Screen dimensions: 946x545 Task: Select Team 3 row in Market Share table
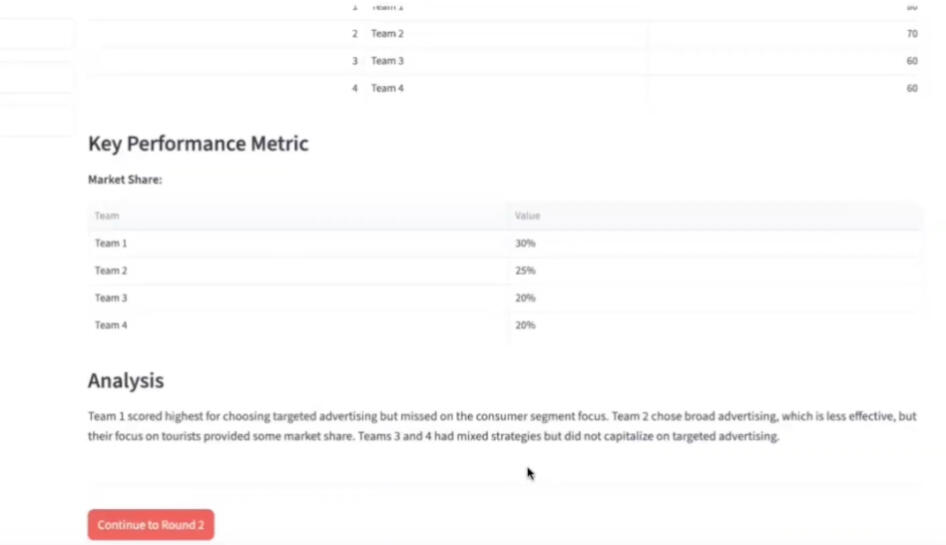click(111, 298)
